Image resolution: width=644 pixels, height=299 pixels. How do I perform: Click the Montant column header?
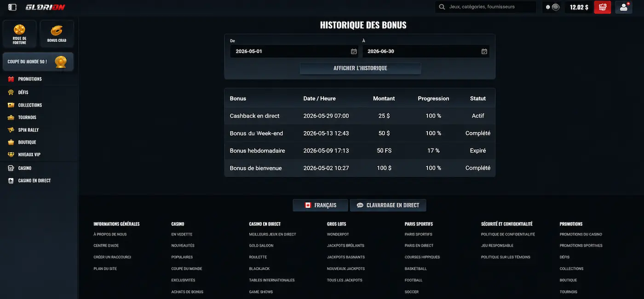tap(384, 98)
